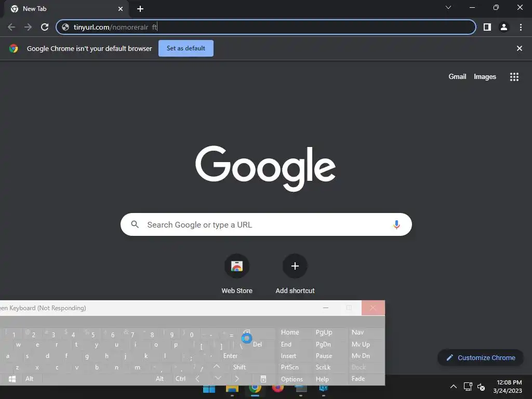
Task: Expand the tab search chevron
Action: click(448, 7)
